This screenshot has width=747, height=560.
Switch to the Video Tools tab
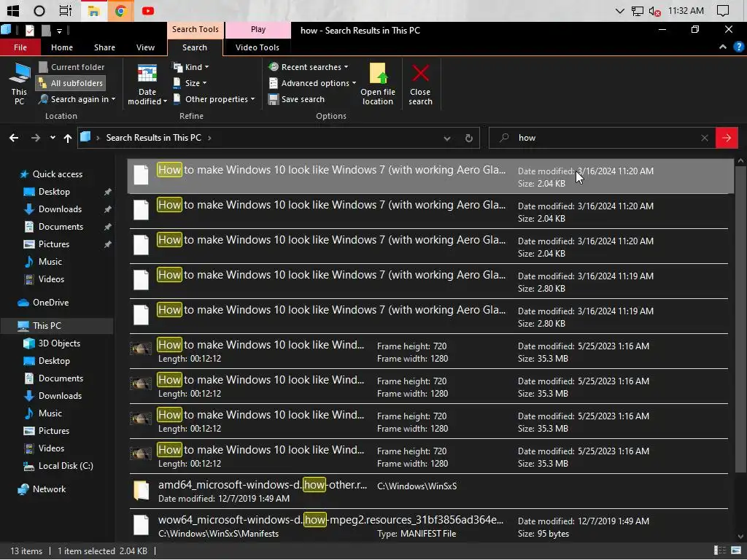pos(258,47)
